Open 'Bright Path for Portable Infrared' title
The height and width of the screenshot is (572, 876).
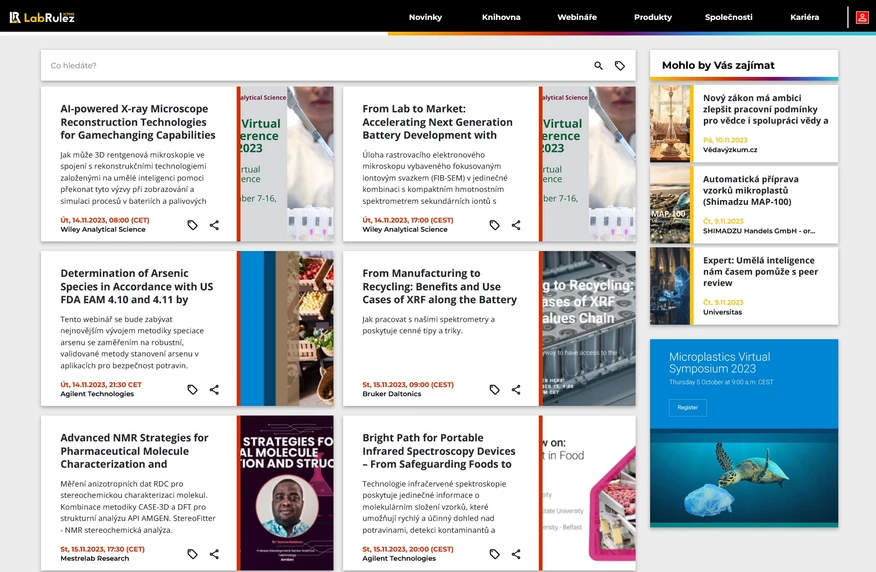[x=439, y=451]
